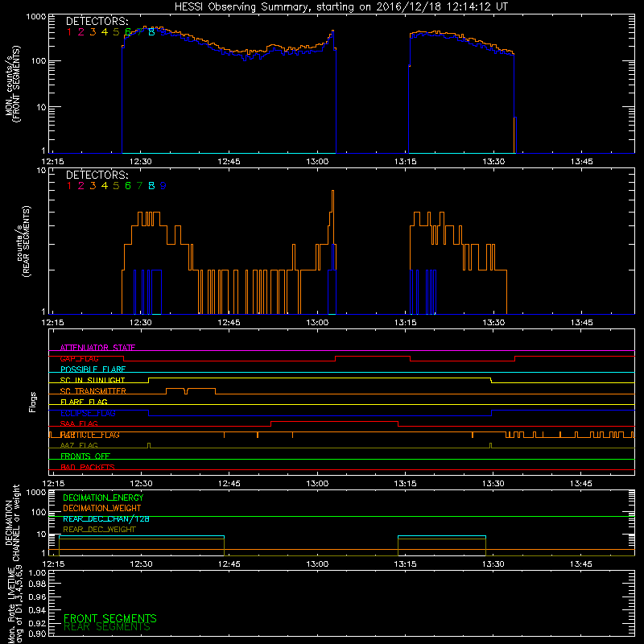
Task: Select the BAD_PACKETS flag label
Action: [88, 467]
